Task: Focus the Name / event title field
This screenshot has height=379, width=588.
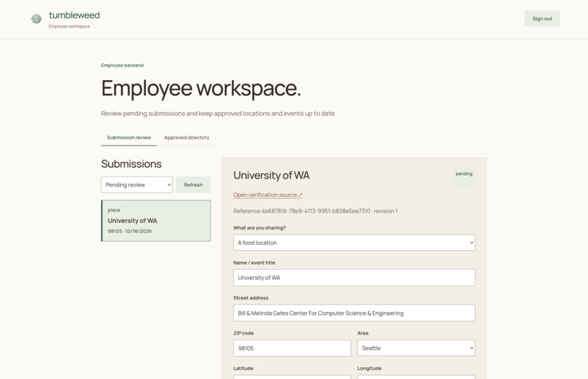Action: click(354, 278)
